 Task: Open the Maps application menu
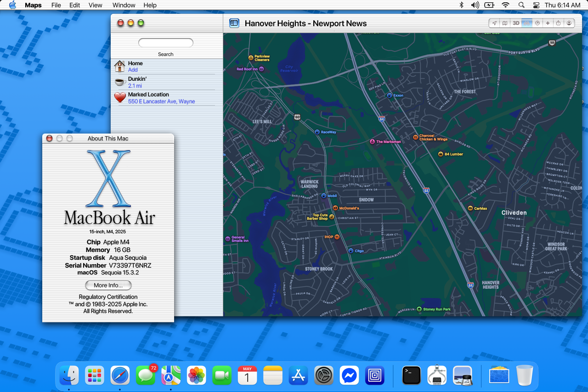click(33, 5)
